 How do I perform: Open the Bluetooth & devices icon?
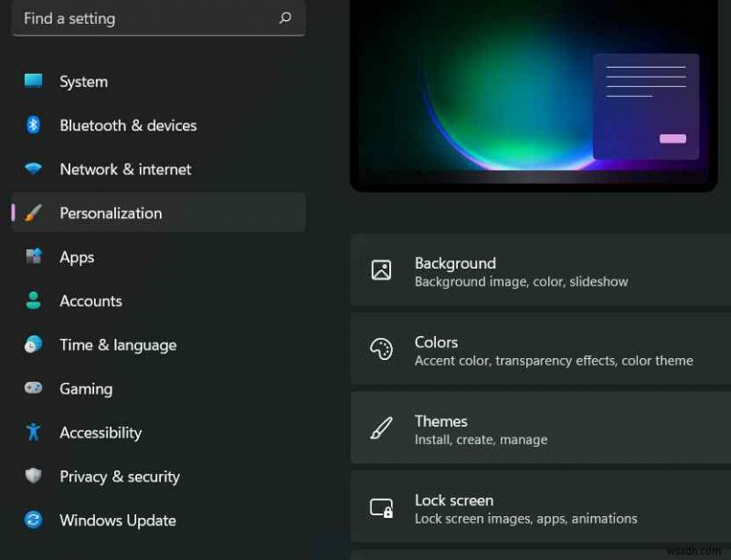pyautogui.click(x=33, y=125)
